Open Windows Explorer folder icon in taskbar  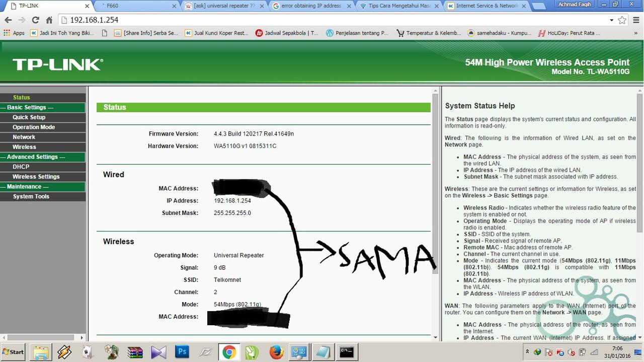pos(41,352)
